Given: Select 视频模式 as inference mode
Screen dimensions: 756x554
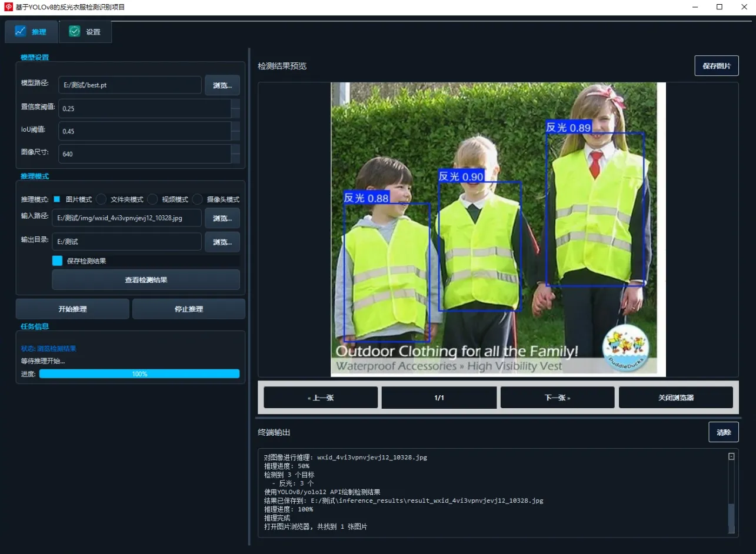Looking at the screenshot, I should [152, 199].
